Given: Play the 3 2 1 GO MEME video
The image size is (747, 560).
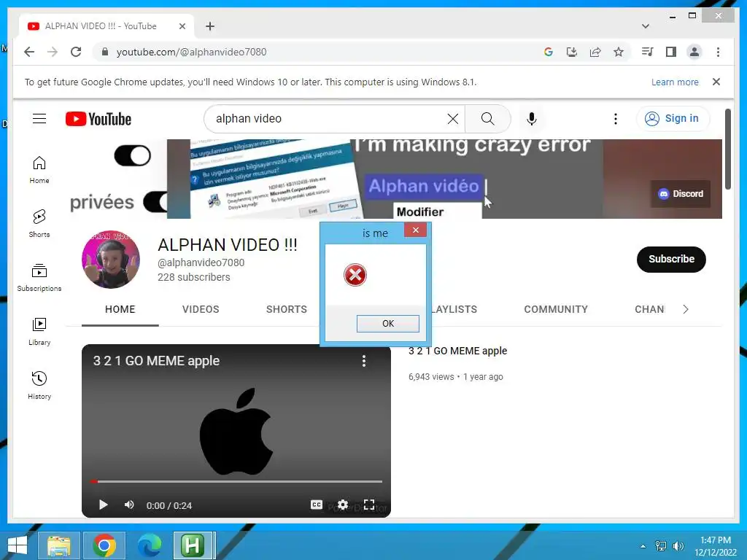Looking at the screenshot, I should [x=103, y=505].
